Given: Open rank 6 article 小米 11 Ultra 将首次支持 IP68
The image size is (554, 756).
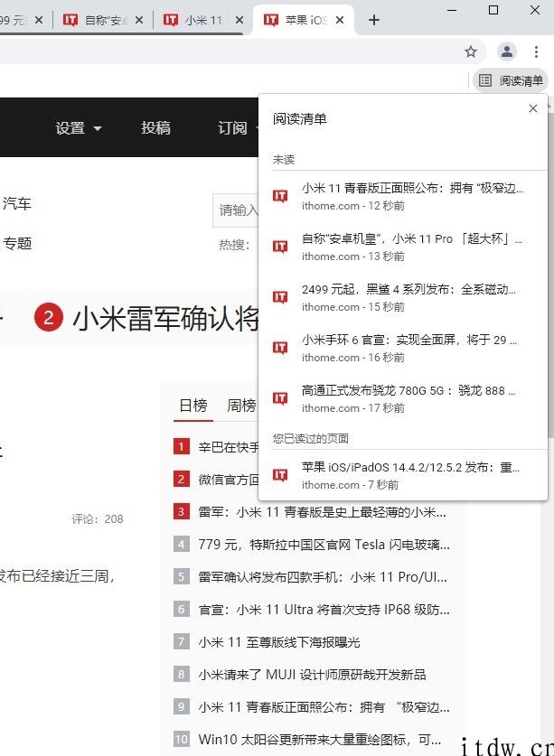Looking at the screenshot, I should tap(324, 610).
